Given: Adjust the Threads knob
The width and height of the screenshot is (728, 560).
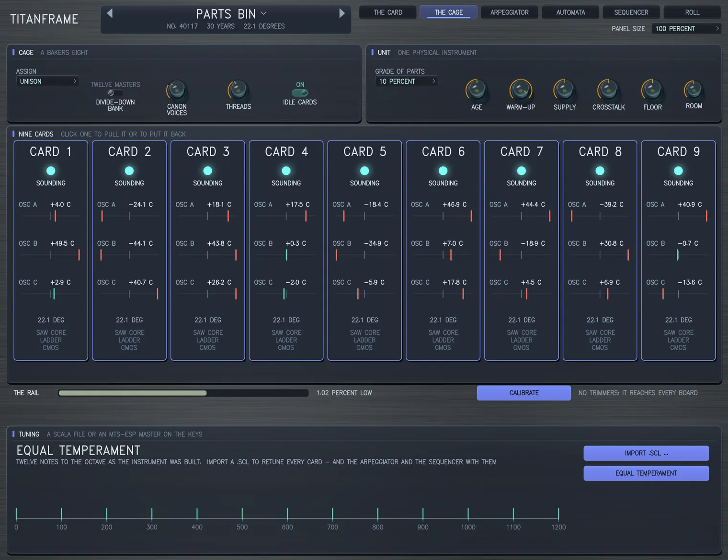Looking at the screenshot, I should click(238, 90).
